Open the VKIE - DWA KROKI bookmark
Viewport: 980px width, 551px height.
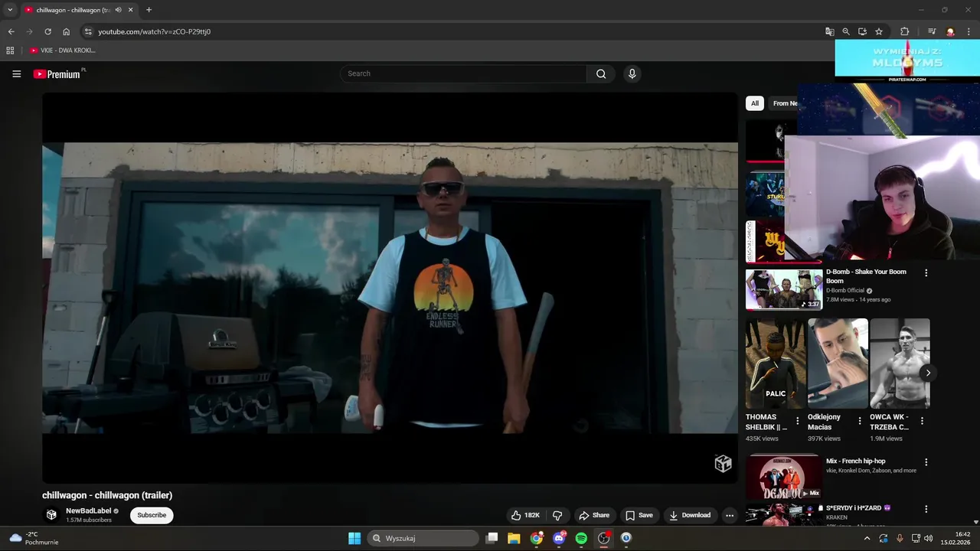point(63,51)
